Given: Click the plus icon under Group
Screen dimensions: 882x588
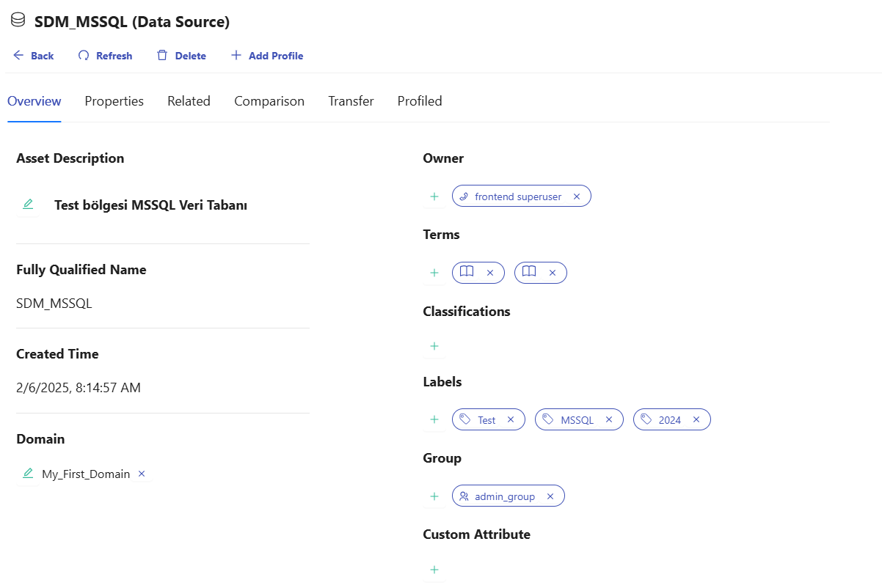Looking at the screenshot, I should pos(434,496).
